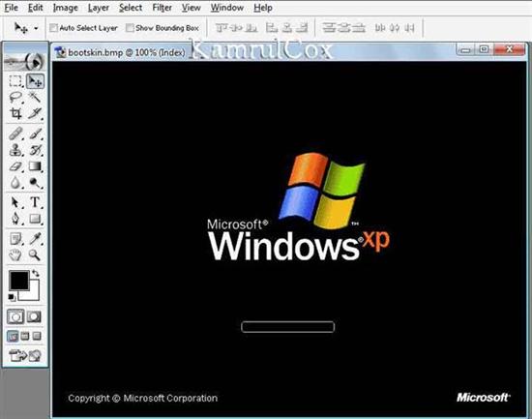Select the Clone Stamp tool
Screen dimensions: 532x419
click(15, 150)
